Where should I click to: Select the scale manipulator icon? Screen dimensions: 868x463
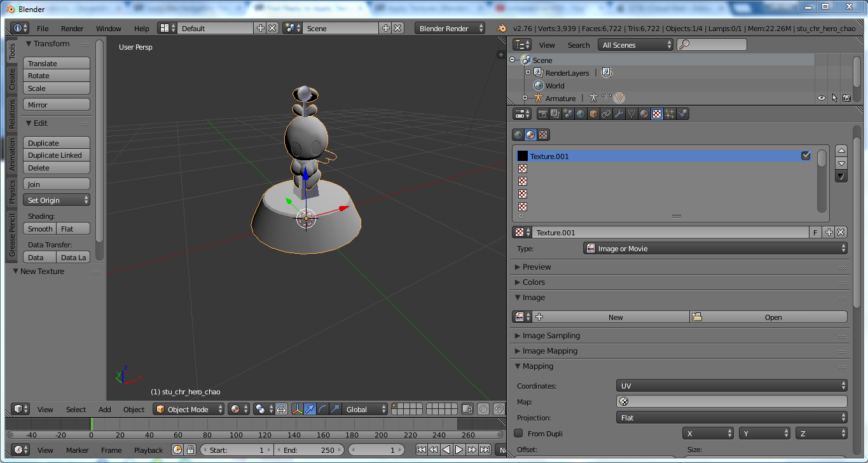[335, 409]
